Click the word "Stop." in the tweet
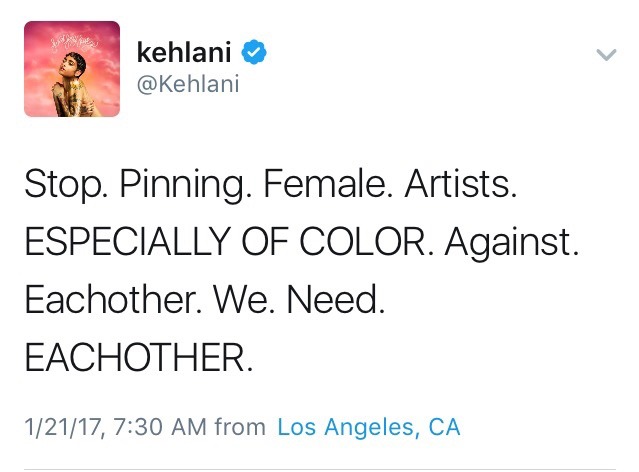Image resolution: width=639 pixels, height=472 pixels. [x=66, y=185]
